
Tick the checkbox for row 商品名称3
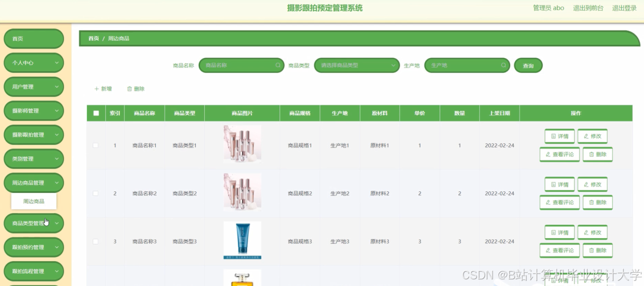pyautogui.click(x=96, y=241)
